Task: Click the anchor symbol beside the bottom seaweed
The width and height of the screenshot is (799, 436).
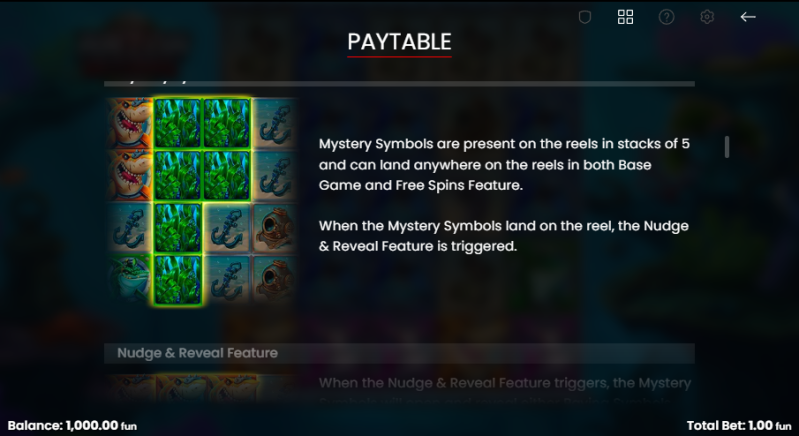Action: coord(226,280)
